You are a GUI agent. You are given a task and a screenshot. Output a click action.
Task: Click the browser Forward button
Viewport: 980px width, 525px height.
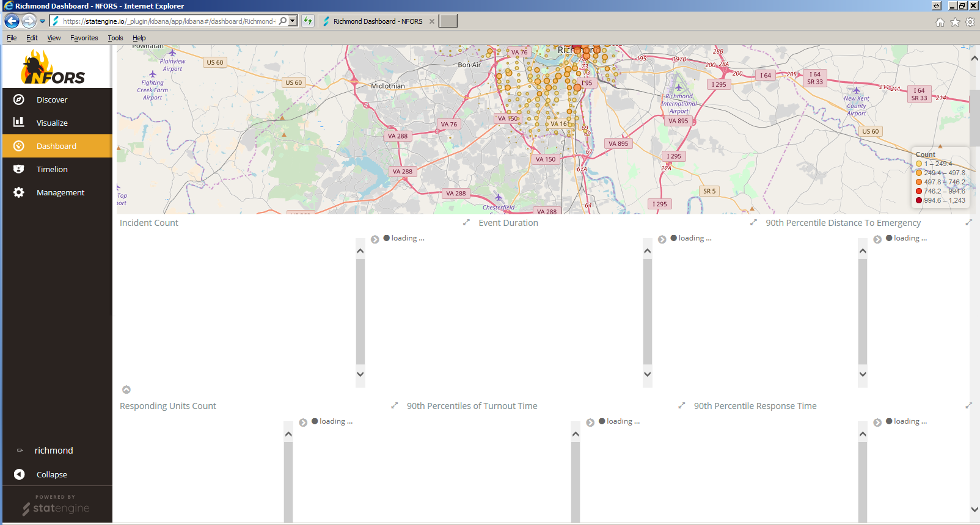coord(29,21)
